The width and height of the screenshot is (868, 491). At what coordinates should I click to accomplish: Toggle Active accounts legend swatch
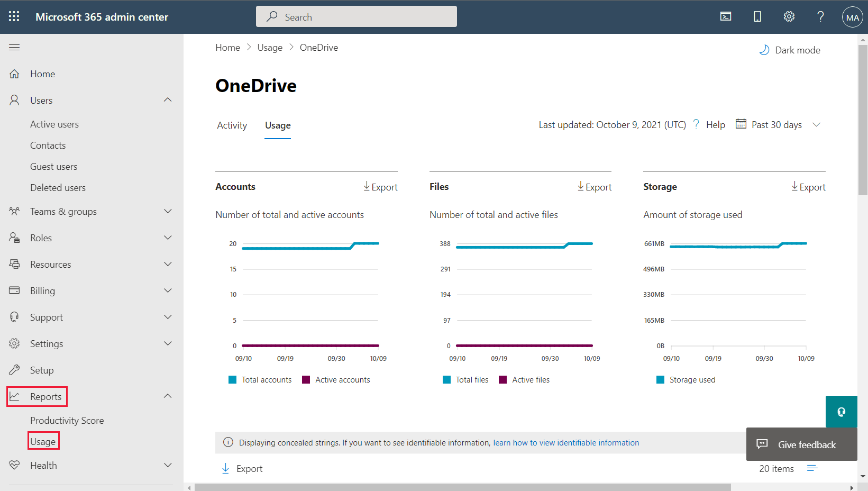[306, 380]
